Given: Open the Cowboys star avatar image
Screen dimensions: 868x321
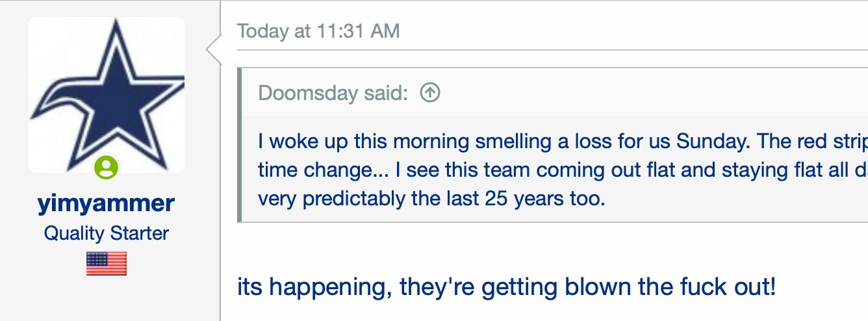Looking at the screenshot, I should click(107, 95).
